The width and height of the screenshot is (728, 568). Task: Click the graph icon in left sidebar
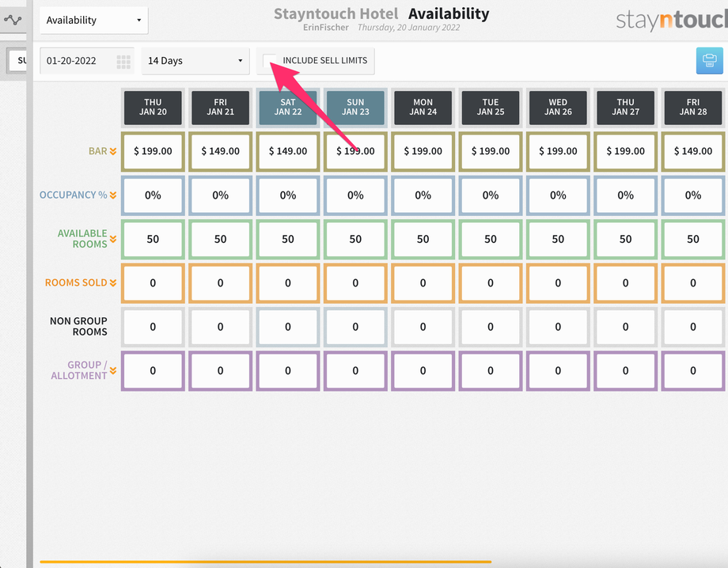[13, 20]
